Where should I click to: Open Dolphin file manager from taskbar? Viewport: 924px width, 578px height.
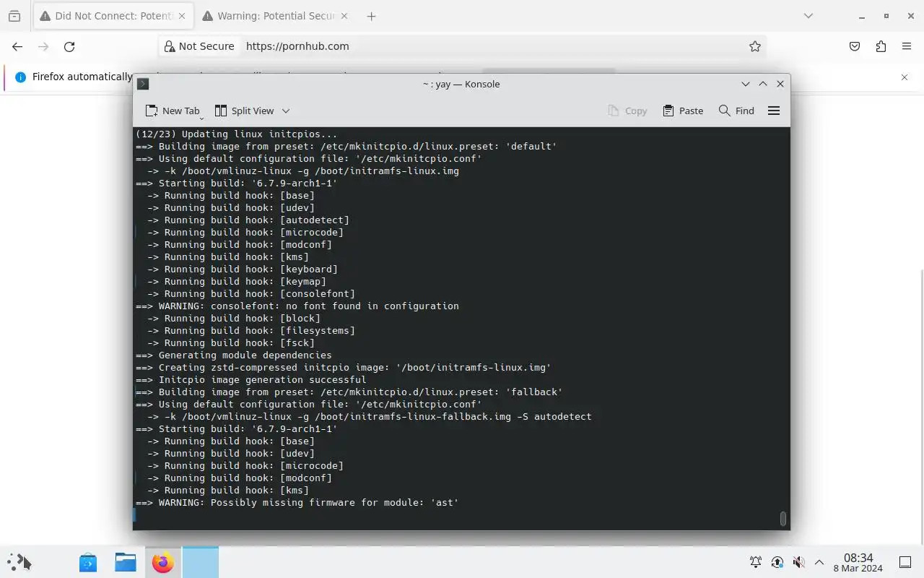point(126,561)
